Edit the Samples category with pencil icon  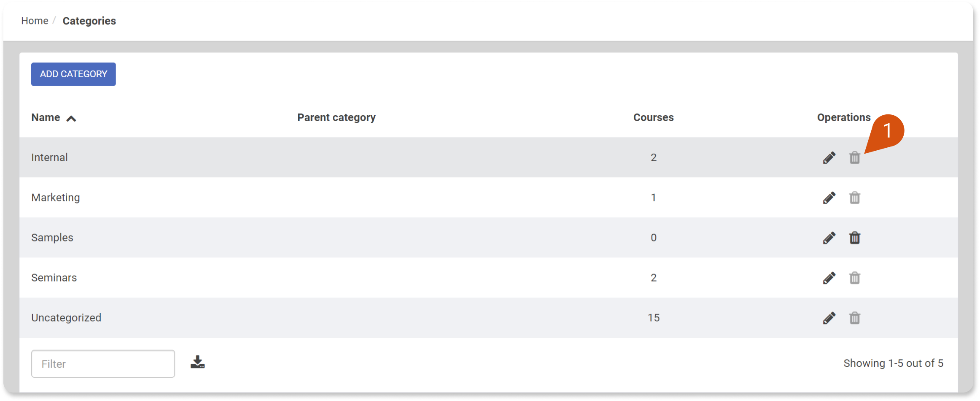pos(829,238)
